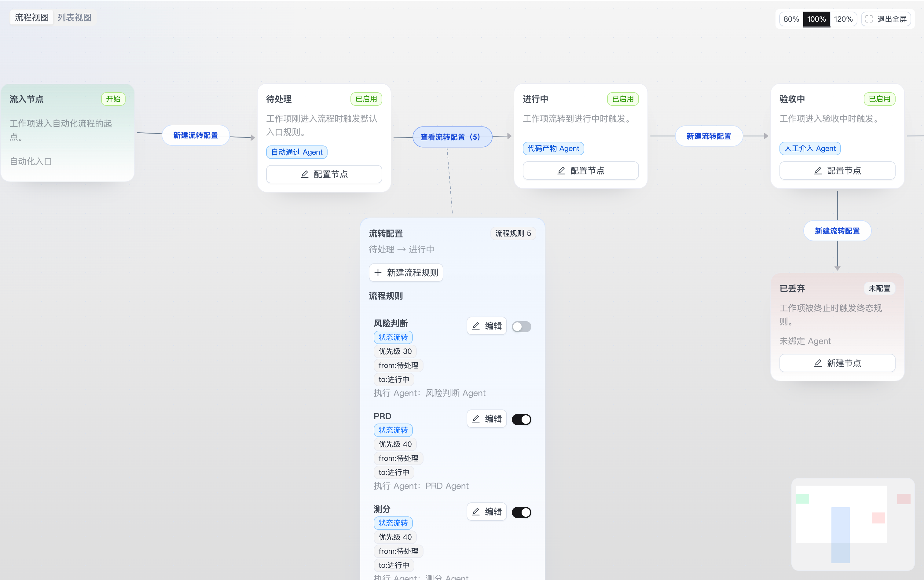This screenshot has height=580, width=924.
Task: Click pencil icon on 进行中 配置节点 button
Action: [x=561, y=171]
